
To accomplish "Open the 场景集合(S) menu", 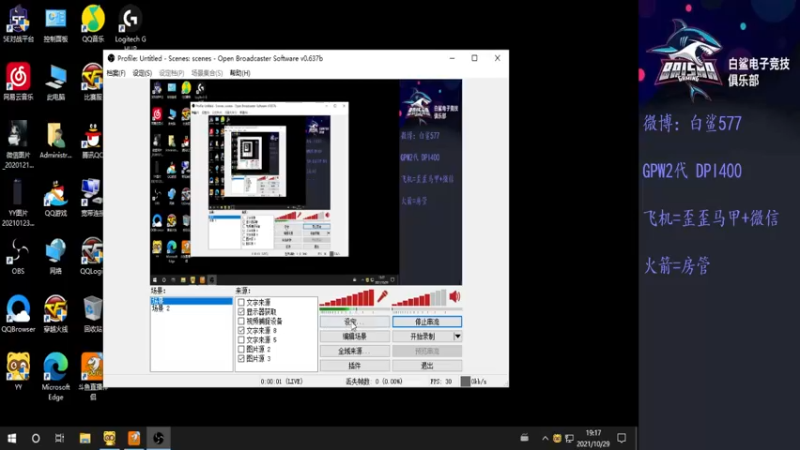I will click(x=207, y=73).
